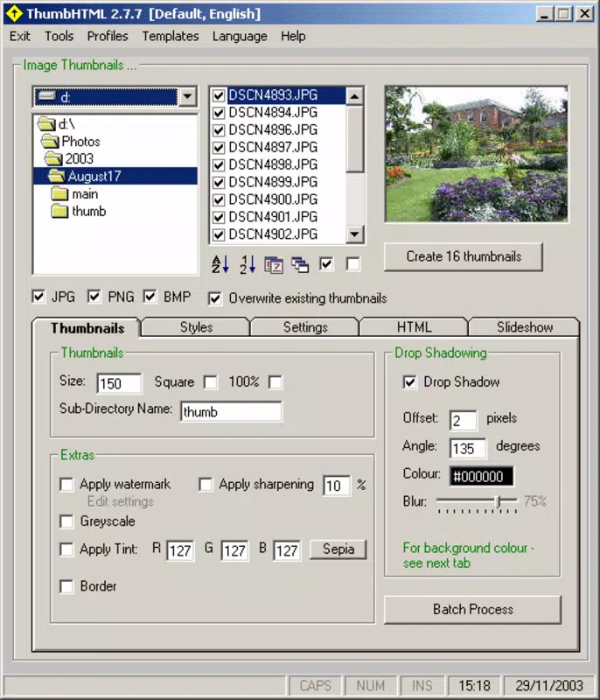
Task: Switch to the Styles tab
Action: tap(196, 327)
